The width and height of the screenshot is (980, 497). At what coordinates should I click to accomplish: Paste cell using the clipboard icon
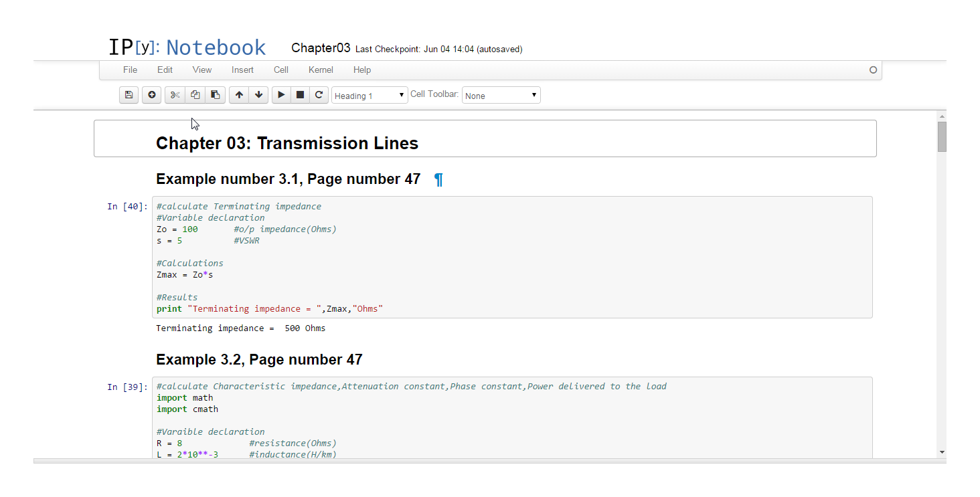tap(215, 95)
